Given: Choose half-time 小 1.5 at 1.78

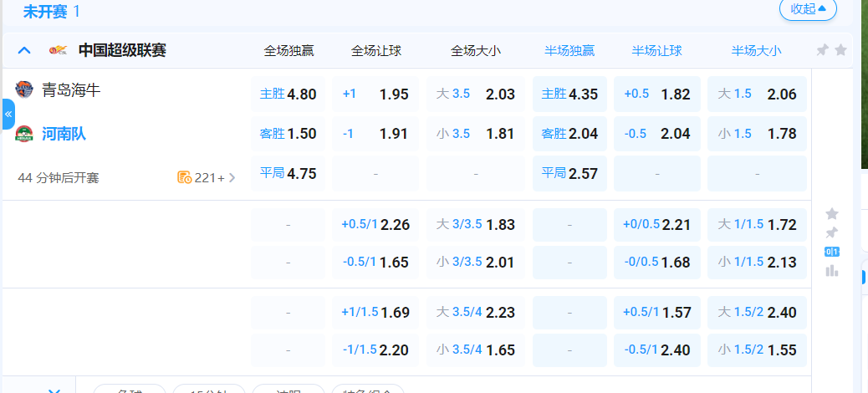Looking at the screenshot, I should tap(757, 134).
